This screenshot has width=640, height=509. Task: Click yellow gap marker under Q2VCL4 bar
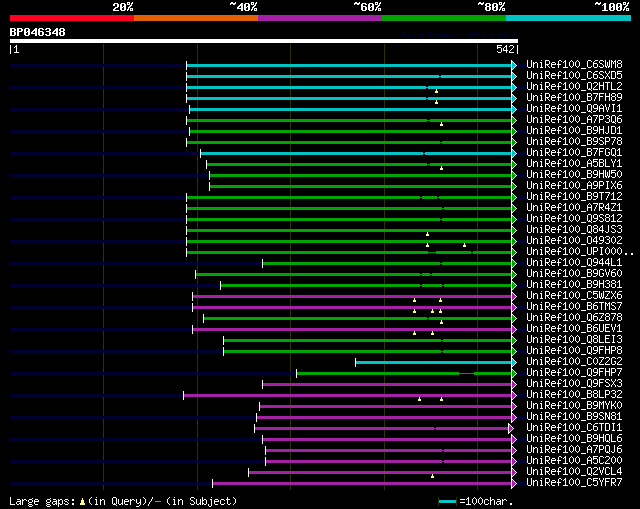pyautogui.click(x=432, y=476)
